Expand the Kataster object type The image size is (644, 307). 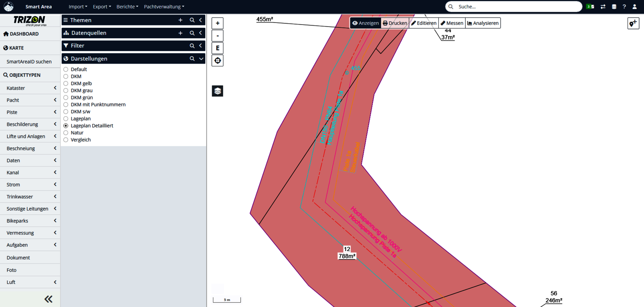tap(30, 88)
